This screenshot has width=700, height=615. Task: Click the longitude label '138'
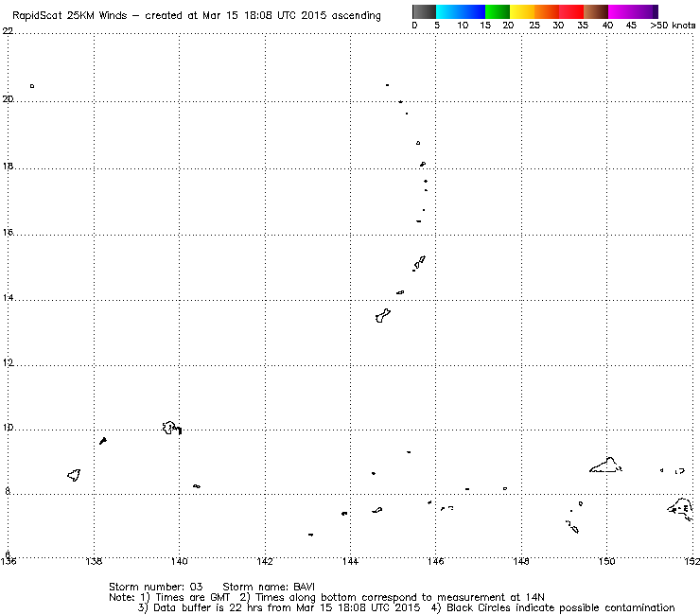[x=94, y=561]
